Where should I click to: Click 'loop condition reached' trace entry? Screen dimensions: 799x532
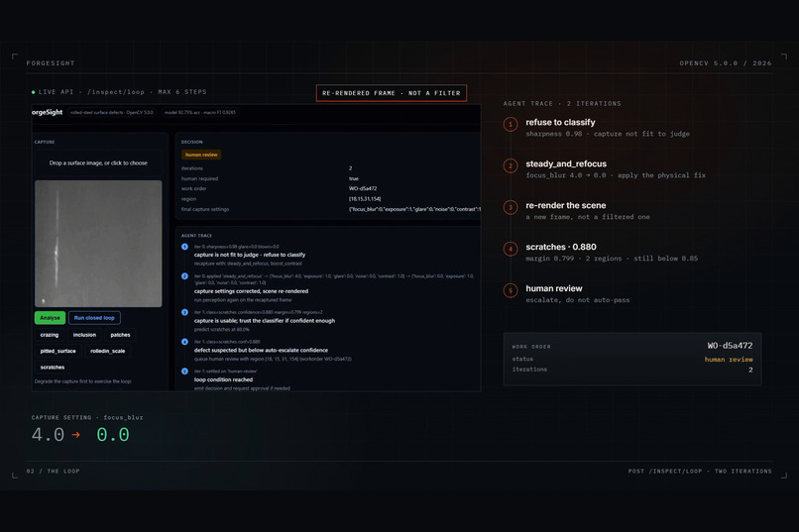coord(223,379)
